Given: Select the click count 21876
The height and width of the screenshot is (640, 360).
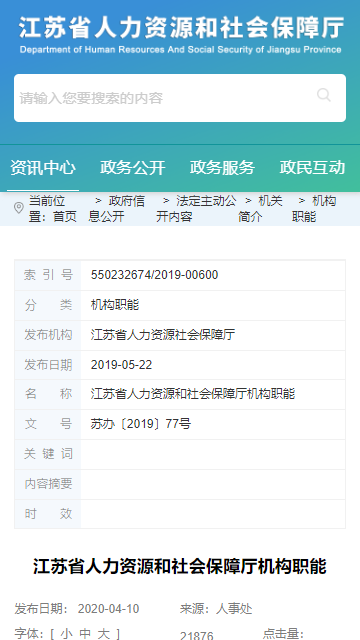Looking at the screenshot, I should 196,636.
